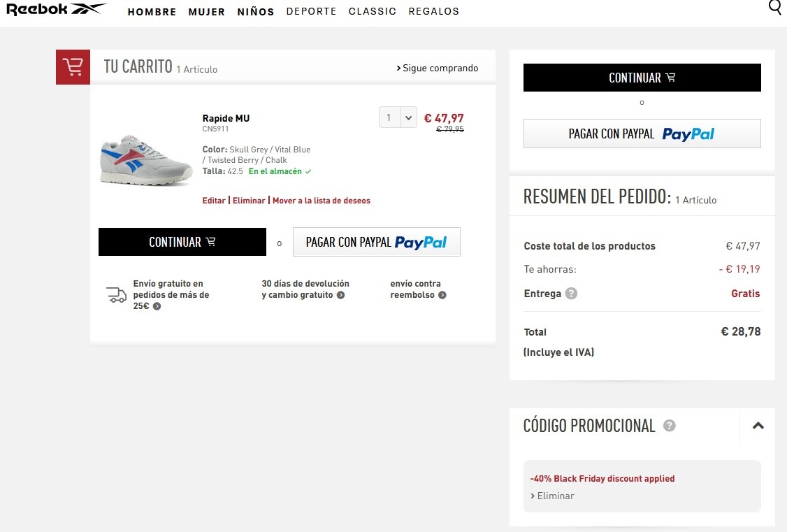Remove the Black Friday promo code
This screenshot has height=532, width=787.
click(x=555, y=496)
